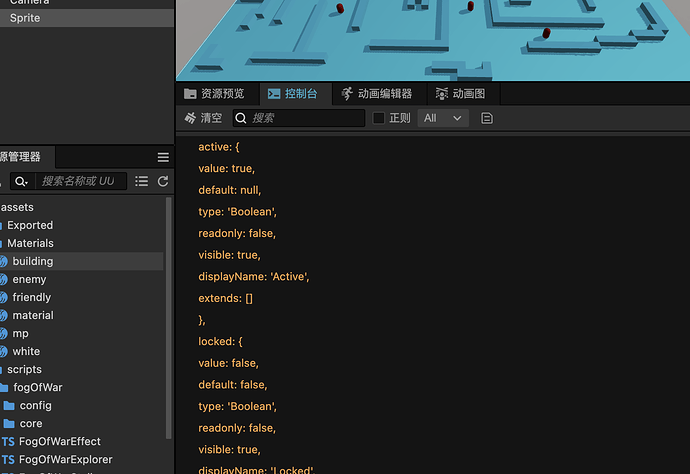Open the assets panel hamburger menu

(163, 157)
